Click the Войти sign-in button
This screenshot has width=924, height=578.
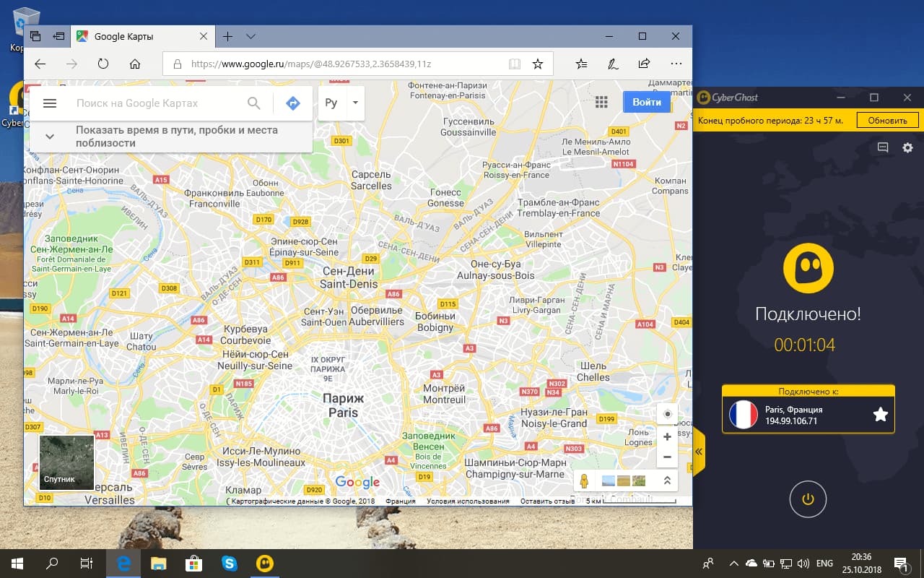pos(647,102)
